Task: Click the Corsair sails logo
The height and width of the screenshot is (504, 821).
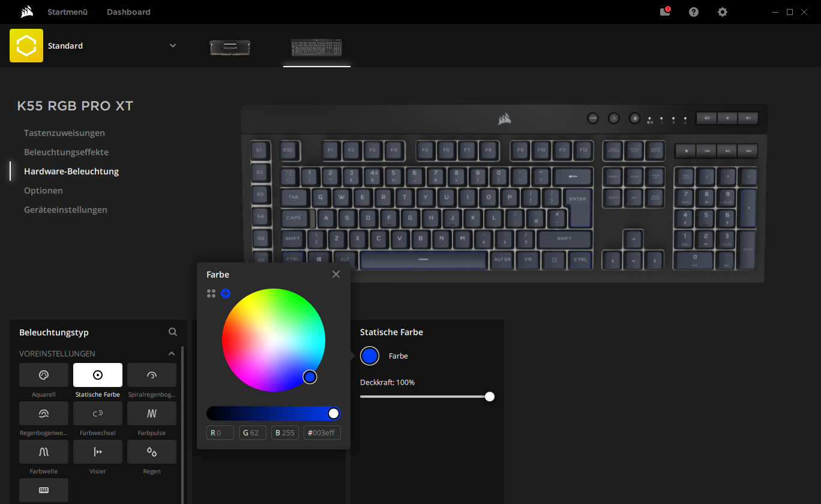Action: (x=26, y=11)
